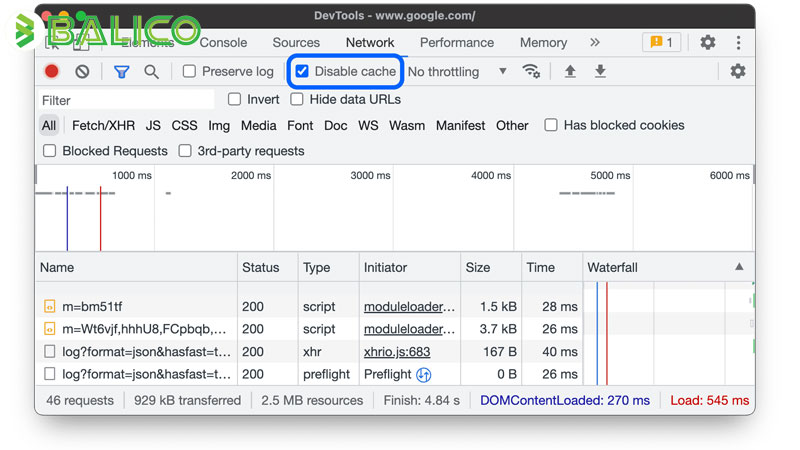The image size is (800, 450).
Task: Open Network panel settings gear
Action: click(x=738, y=71)
